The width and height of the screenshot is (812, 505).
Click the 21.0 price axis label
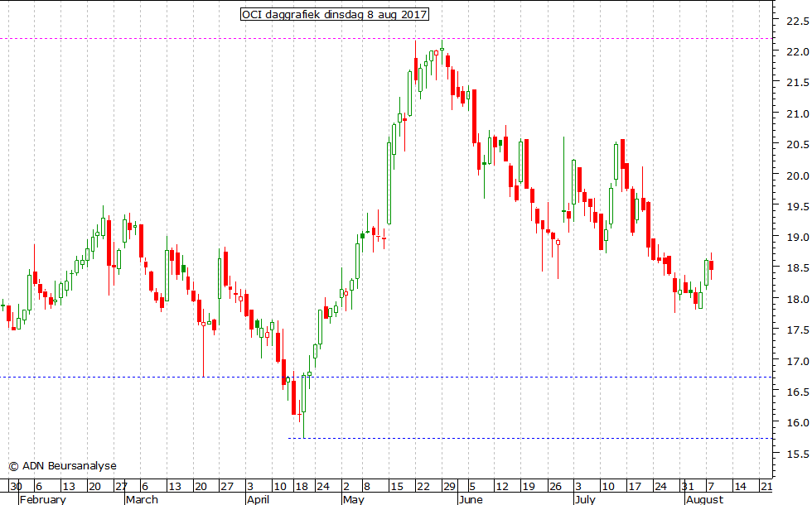797,114
